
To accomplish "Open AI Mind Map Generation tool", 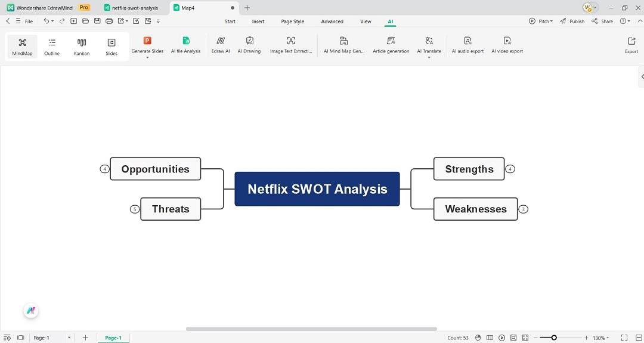I will coord(344,45).
